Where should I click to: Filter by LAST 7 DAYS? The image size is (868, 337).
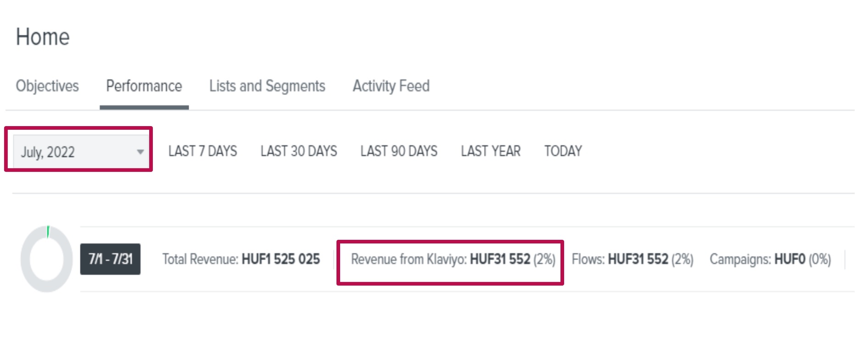202,151
